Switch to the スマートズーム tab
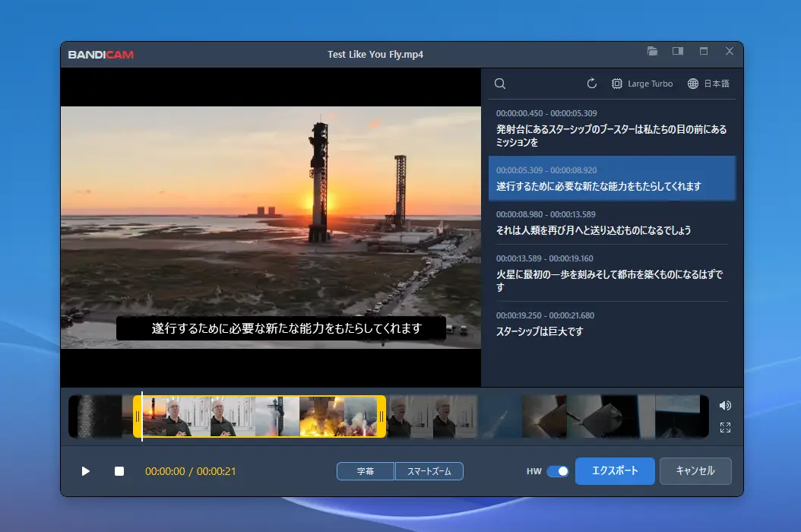This screenshot has width=801, height=532. click(429, 471)
